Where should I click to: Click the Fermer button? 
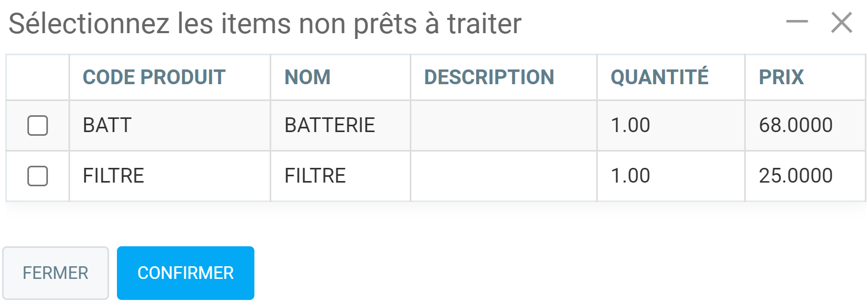[x=55, y=273]
